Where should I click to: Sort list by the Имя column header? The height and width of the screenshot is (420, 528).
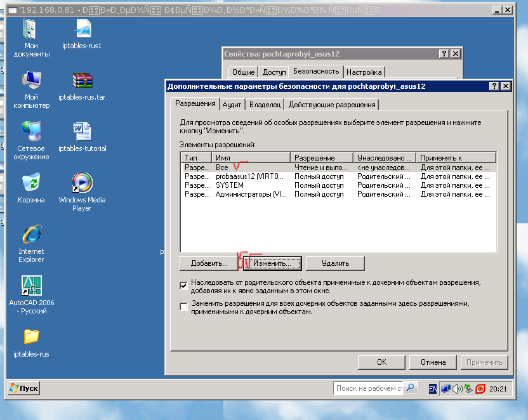251,157
